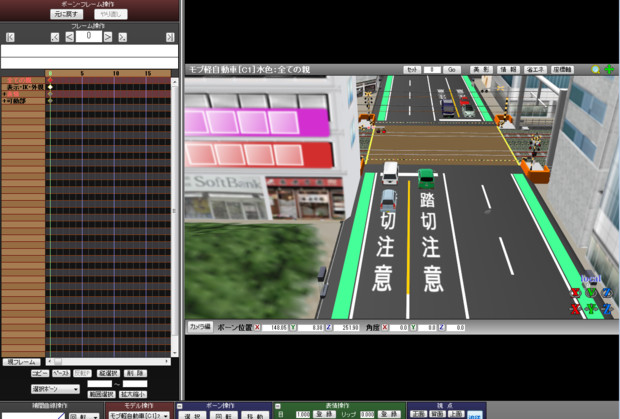The image size is (620, 419).
Task: Click the 登録 button after リップ value
Action: 389,414
